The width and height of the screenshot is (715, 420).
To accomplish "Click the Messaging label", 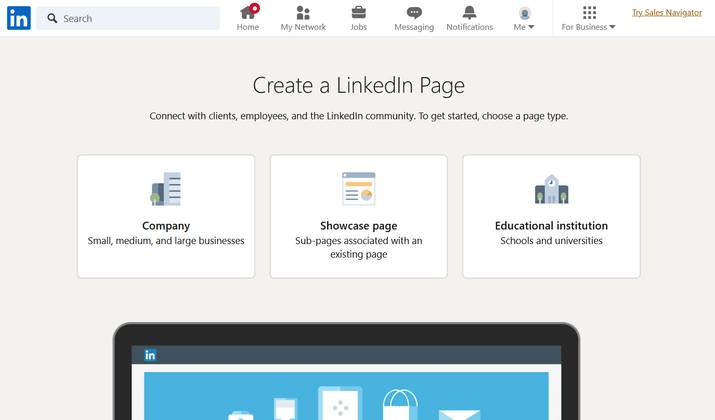I will click(x=414, y=27).
